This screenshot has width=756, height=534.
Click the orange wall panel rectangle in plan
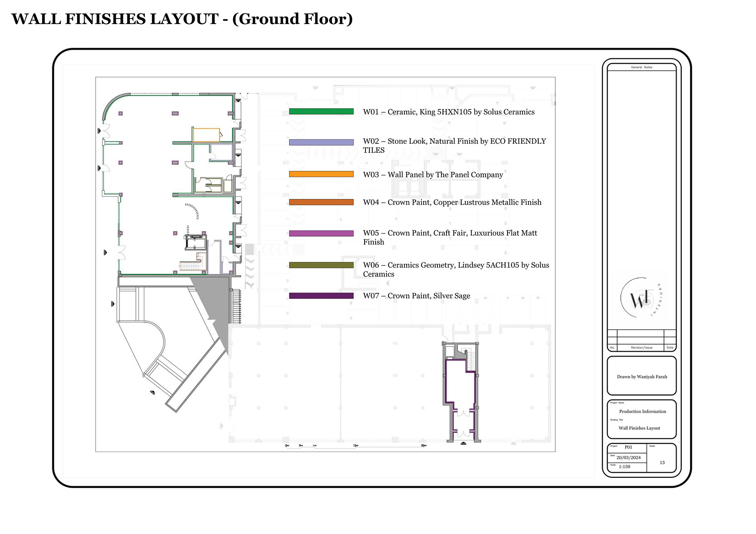tap(206, 135)
